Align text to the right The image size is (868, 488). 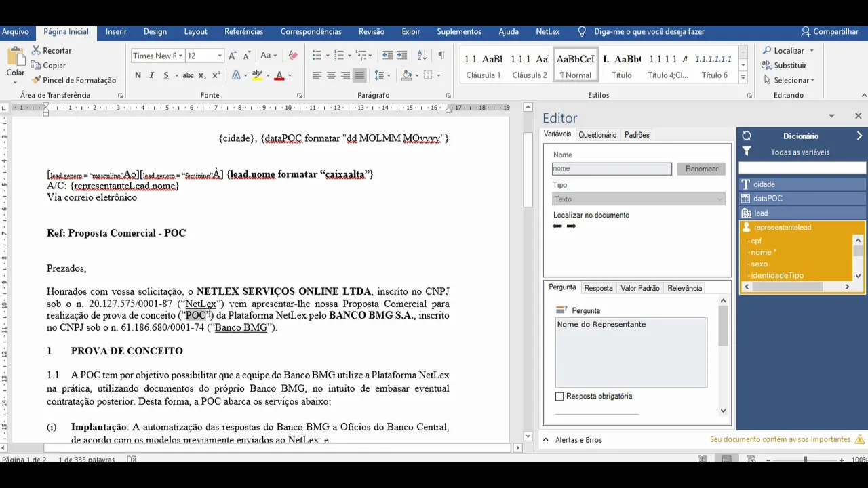point(345,75)
